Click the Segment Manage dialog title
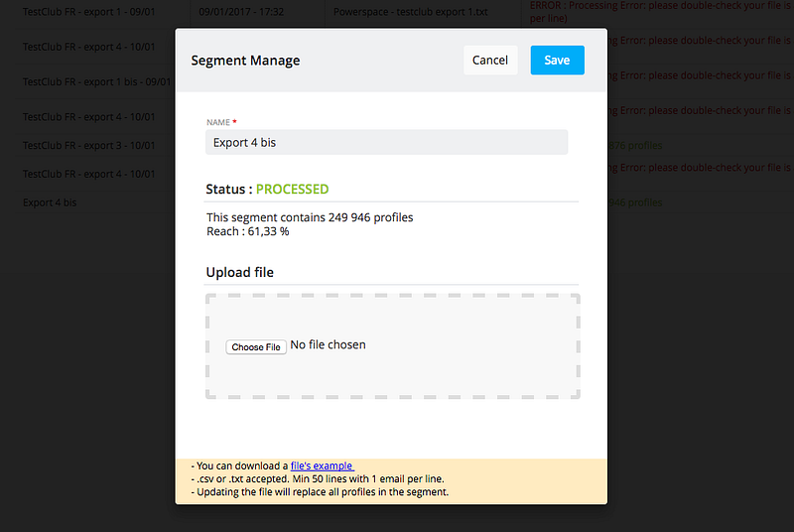 click(245, 61)
